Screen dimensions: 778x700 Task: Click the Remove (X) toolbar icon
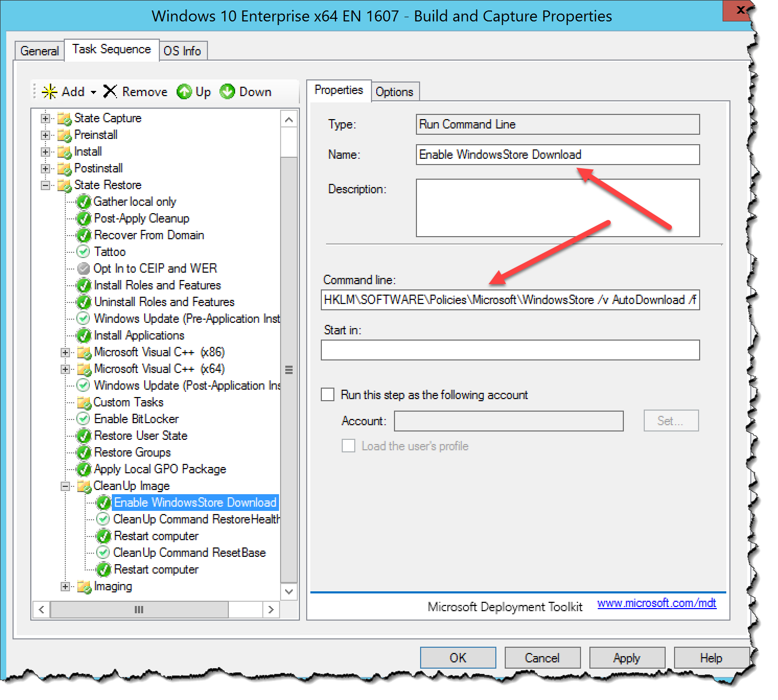point(110,91)
